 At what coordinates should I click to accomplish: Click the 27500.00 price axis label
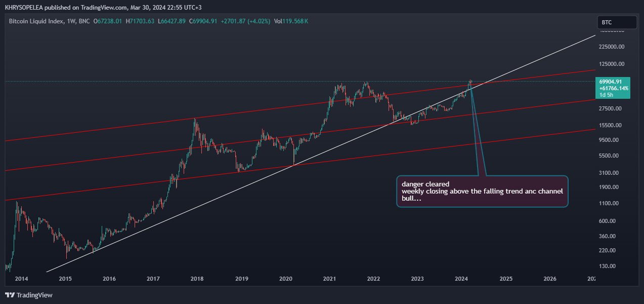click(x=611, y=109)
